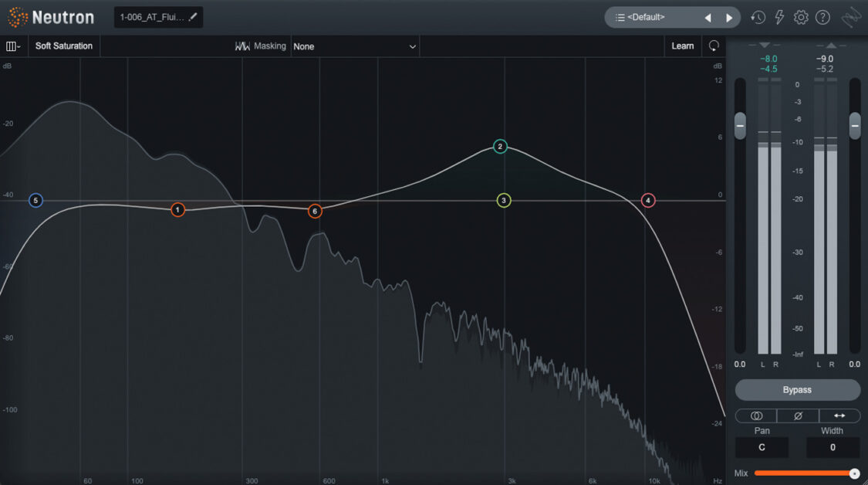868x485 pixels.
Task: Advance to the next preset with the right arrow
Action: [729, 16]
